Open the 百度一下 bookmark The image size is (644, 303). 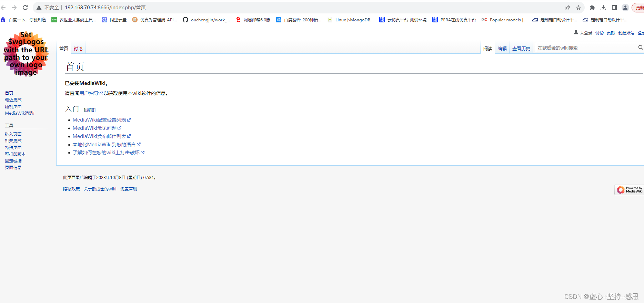click(x=23, y=20)
